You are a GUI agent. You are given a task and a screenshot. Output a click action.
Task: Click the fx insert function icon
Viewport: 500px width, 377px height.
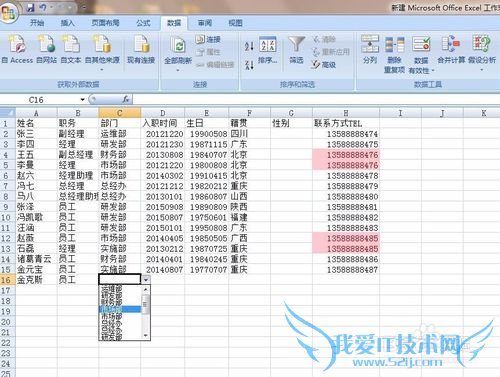[x=126, y=99]
